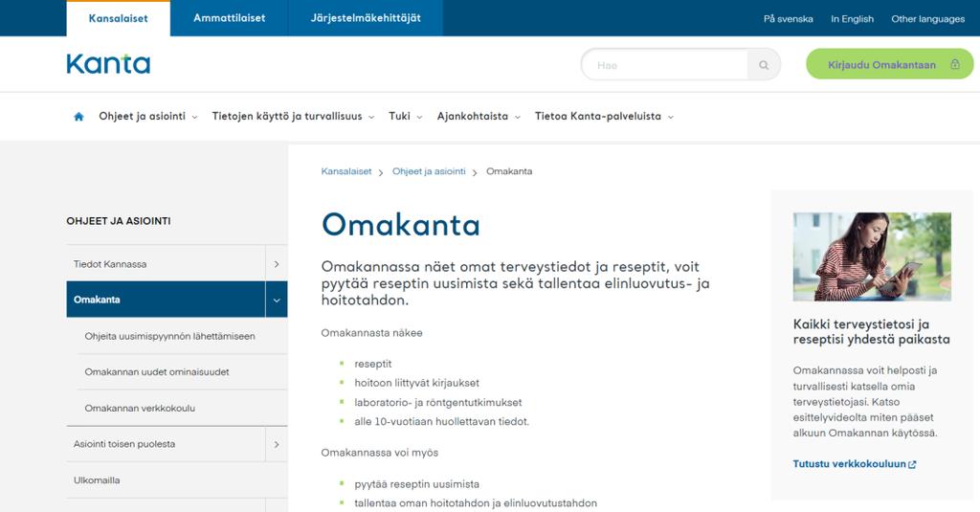The height and width of the screenshot is (512, 980).
Task: Open Tietoa Kanta-palveluista menu
Action: click(597, 117)
